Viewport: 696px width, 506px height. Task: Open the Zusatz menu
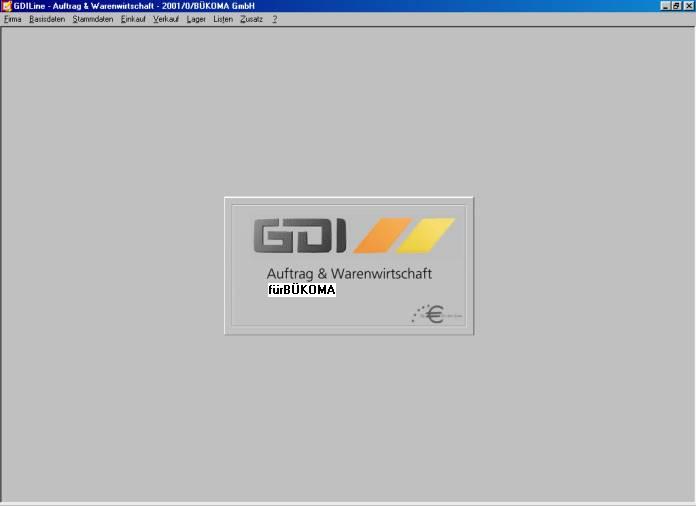(252, 20)
